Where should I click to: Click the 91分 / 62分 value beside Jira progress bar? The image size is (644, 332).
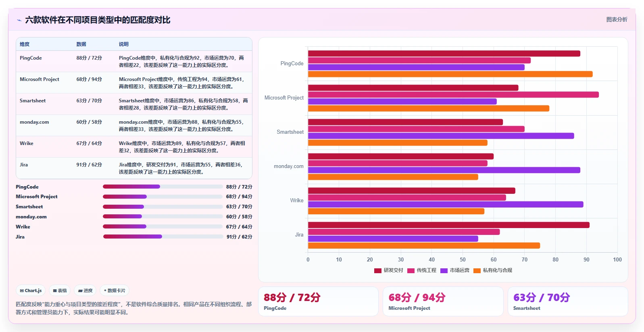pyautogui.click(x=239, y=237)
